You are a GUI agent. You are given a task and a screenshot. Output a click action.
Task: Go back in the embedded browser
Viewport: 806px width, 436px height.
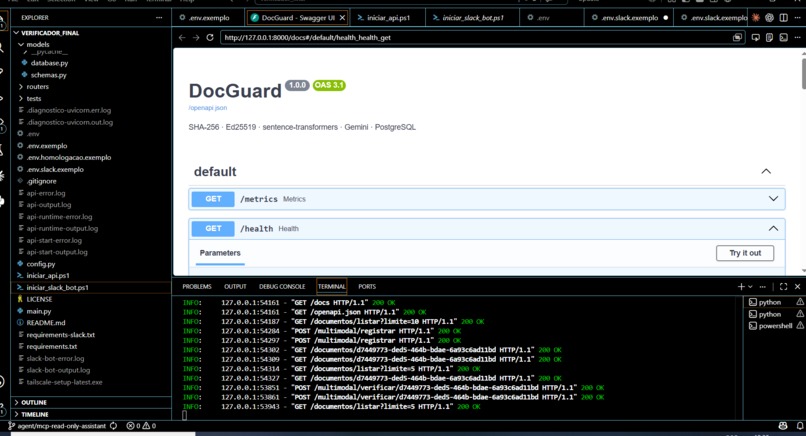(x=182, y=38)
